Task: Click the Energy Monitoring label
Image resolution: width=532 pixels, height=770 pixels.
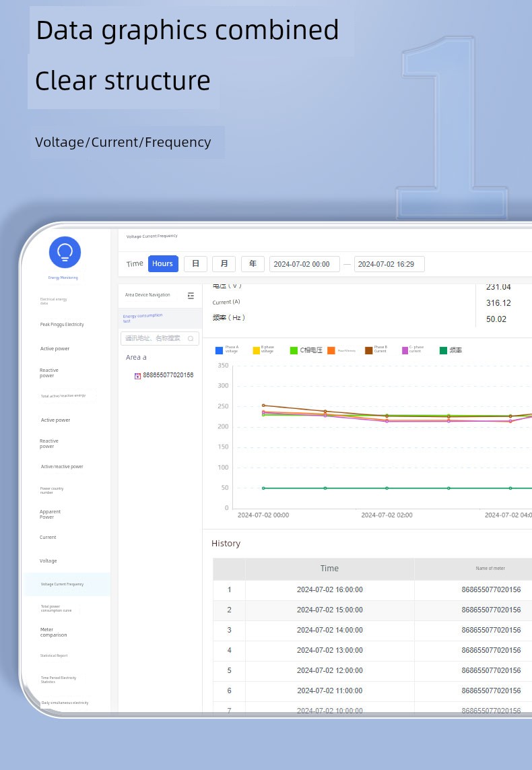Action: [63, 278]
